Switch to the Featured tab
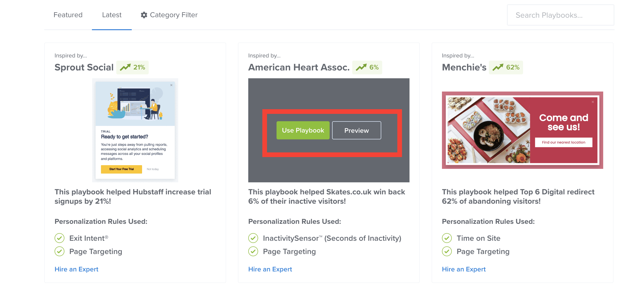Image resolution: width=644 pixels, height=294 pixels. (x=68, y=15)
